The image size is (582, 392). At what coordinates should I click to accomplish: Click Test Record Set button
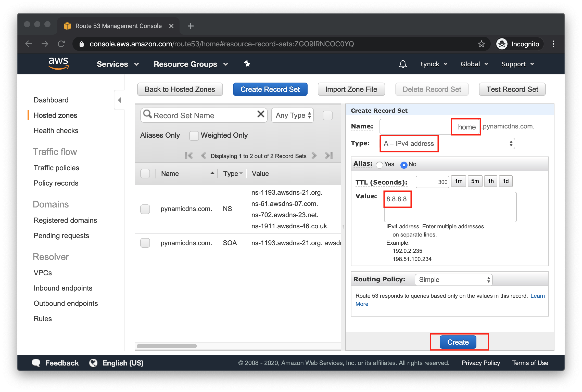coord(512,89)
